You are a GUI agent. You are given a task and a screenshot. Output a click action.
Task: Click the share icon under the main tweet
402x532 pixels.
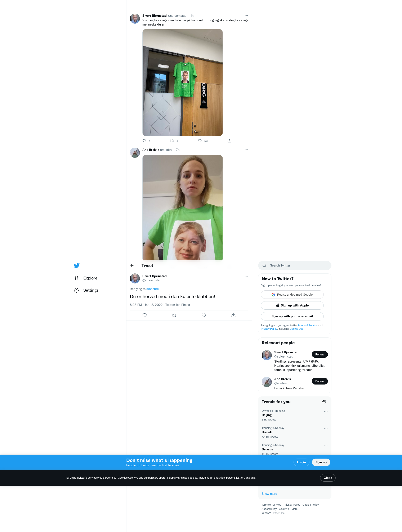(x=233, y=315)
